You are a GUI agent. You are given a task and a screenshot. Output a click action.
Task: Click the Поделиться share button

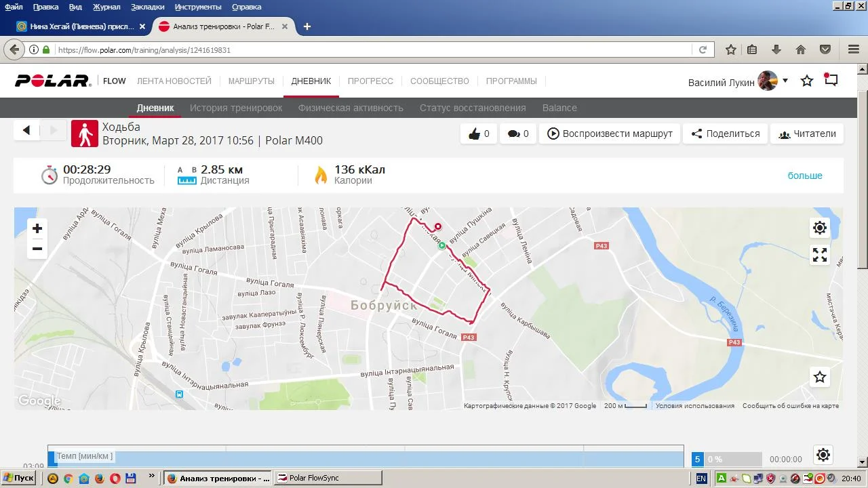726,134
